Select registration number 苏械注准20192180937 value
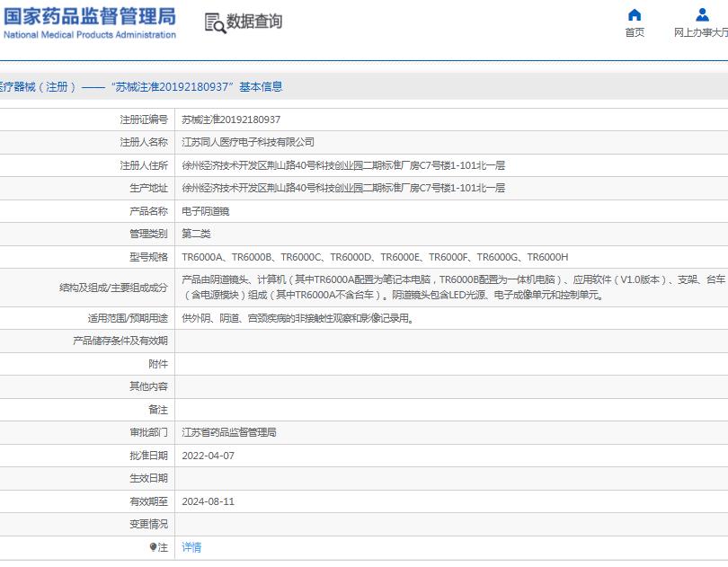The width and height of the screenshot is (728, 567). tap(231, 120)
